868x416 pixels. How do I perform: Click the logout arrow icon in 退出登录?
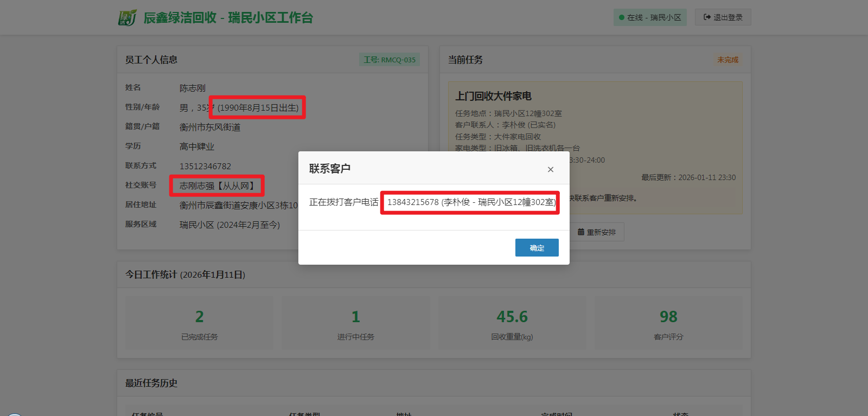click(707, 17)
